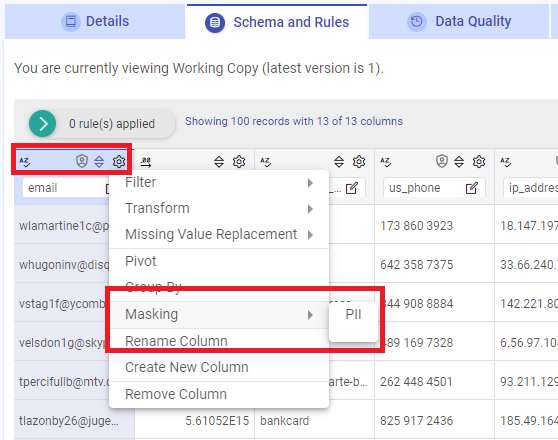Edit the us_phone column name
This screenshot has width=558, height=440.
click(472, 188)
